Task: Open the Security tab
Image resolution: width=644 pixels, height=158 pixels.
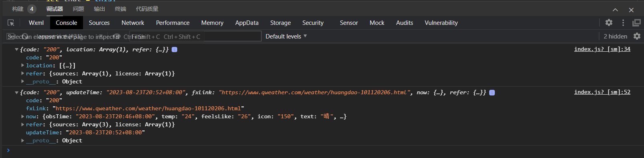Action: pyautogui.click(x=313, y=23)
